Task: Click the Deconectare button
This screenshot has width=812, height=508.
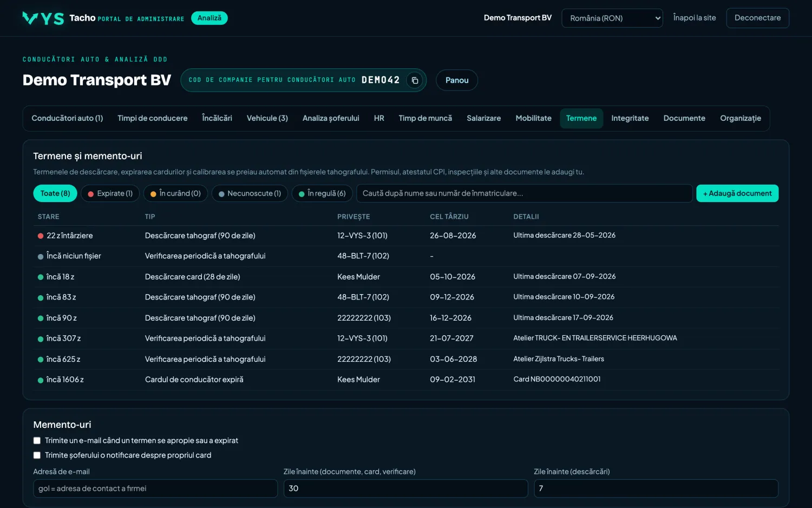Action: (757, 18)
